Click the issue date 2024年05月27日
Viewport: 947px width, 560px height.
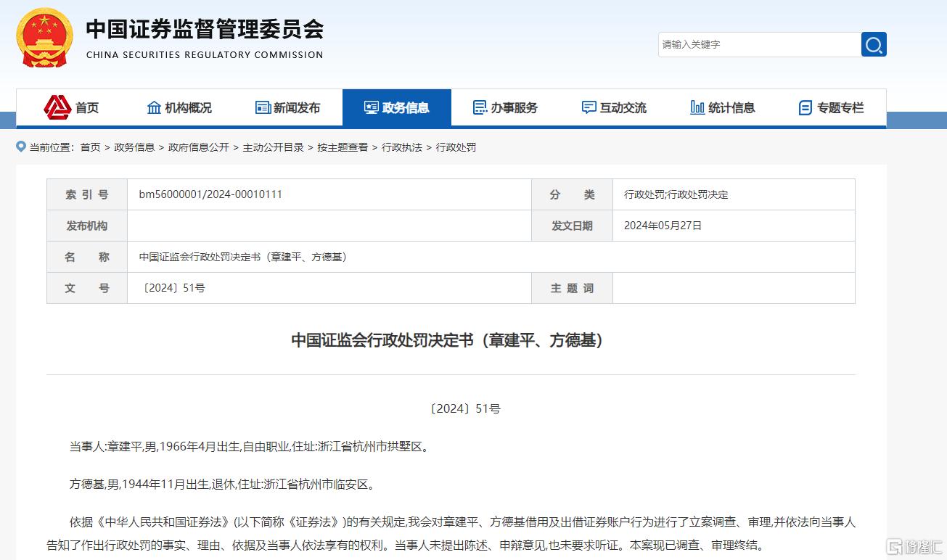[x=663, y=226]
